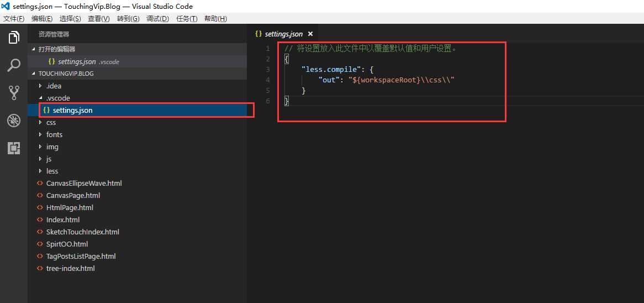This screenshot has height=303, width=644.
Task: Expand the css folder arrow
Action: [40, 123]
